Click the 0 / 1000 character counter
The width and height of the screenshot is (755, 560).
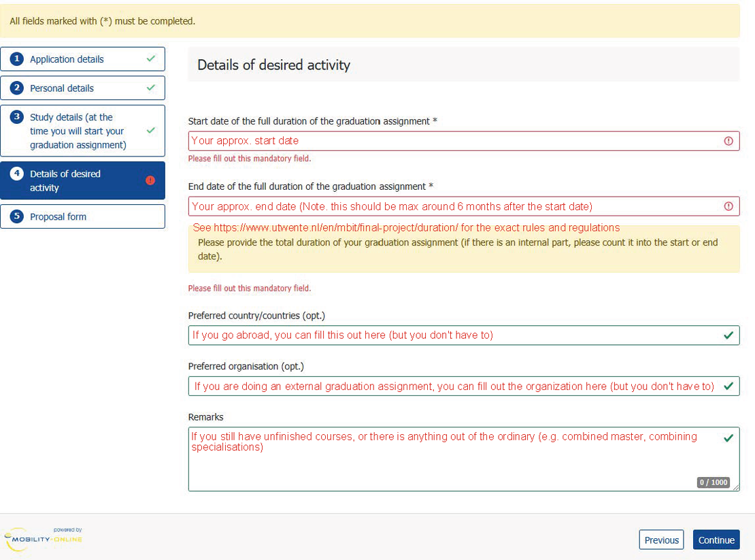coord(714,482)
